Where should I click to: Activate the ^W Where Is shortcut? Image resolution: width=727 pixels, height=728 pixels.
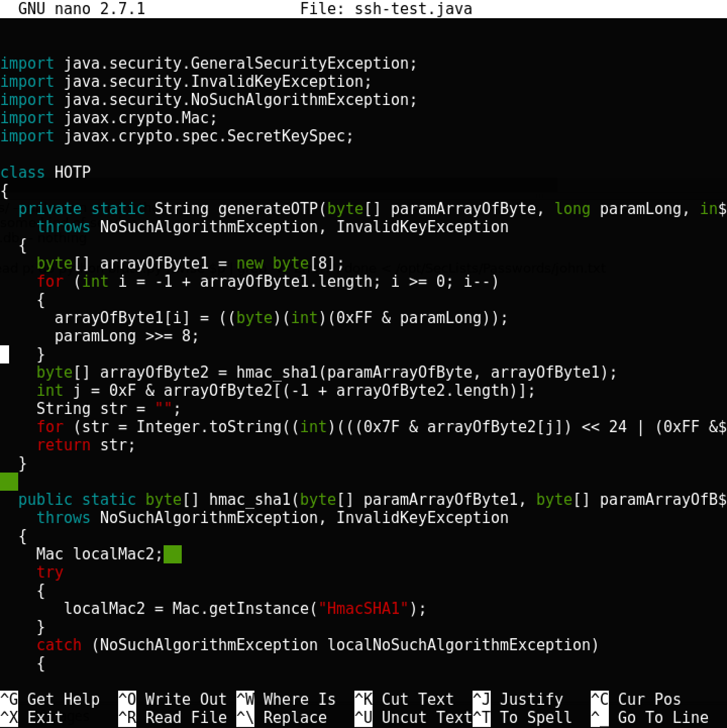[x=286, y=699]
